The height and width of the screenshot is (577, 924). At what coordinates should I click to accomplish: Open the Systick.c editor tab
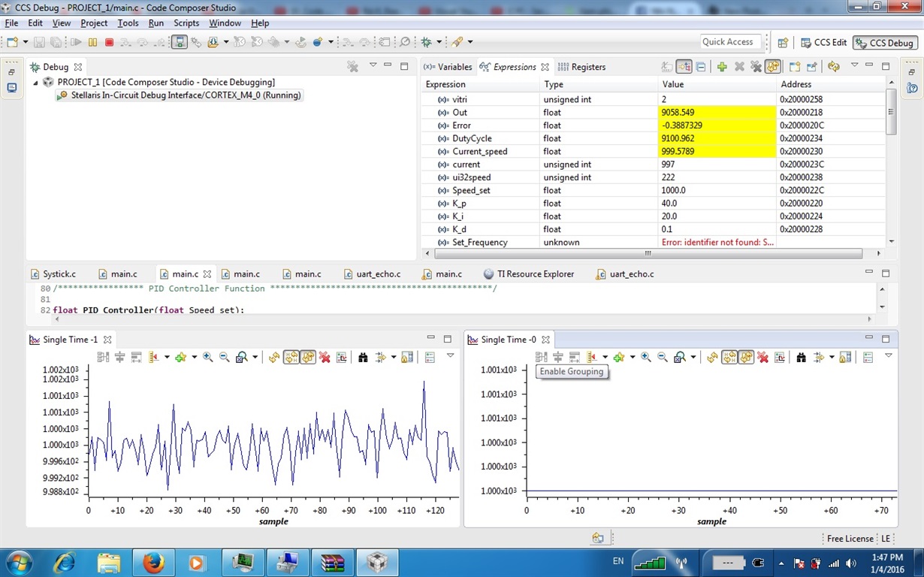[x=53, y=274]
